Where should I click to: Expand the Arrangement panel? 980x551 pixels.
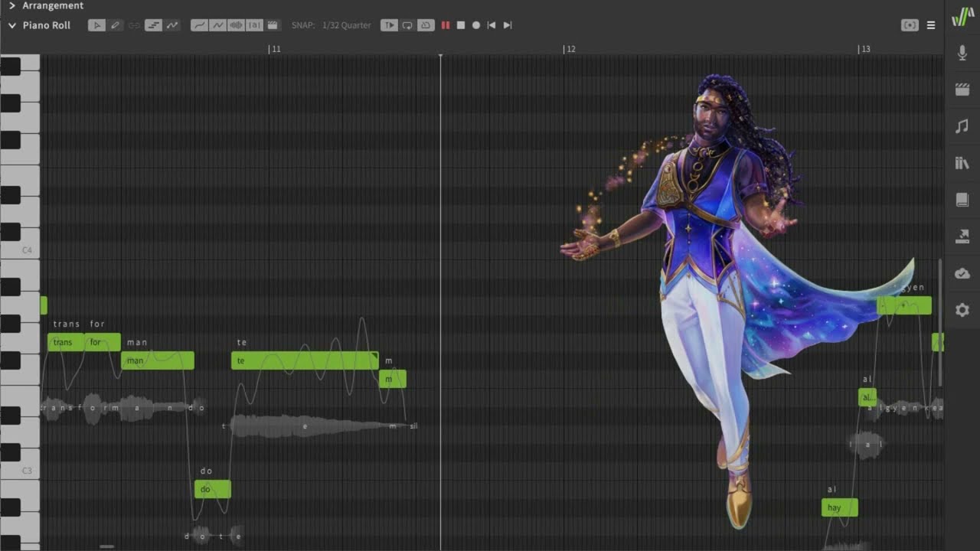pyautogui.click(x=12, y=5)
